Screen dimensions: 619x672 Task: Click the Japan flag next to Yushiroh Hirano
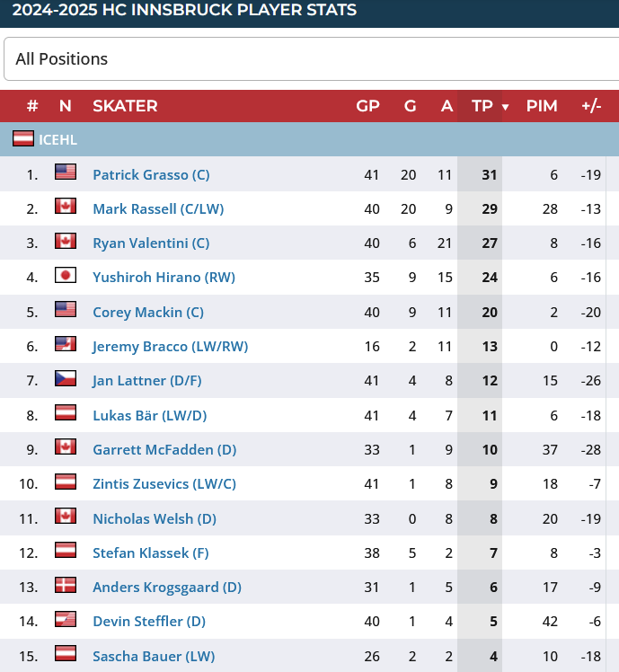pyautogui.click(x=66, y=276)
